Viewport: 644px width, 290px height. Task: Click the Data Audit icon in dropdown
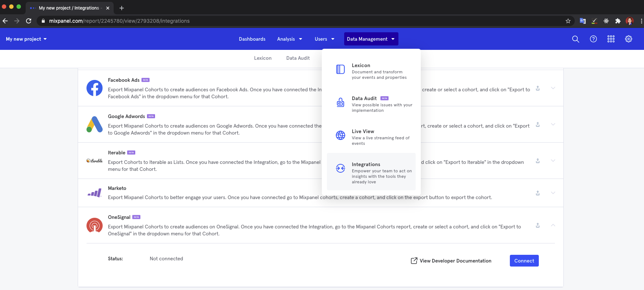[341, 102]
